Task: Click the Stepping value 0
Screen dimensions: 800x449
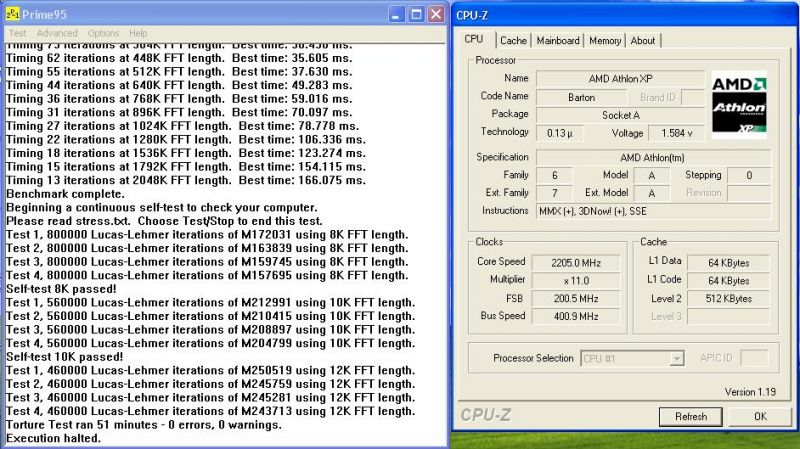Action: [x=749, y=176]
